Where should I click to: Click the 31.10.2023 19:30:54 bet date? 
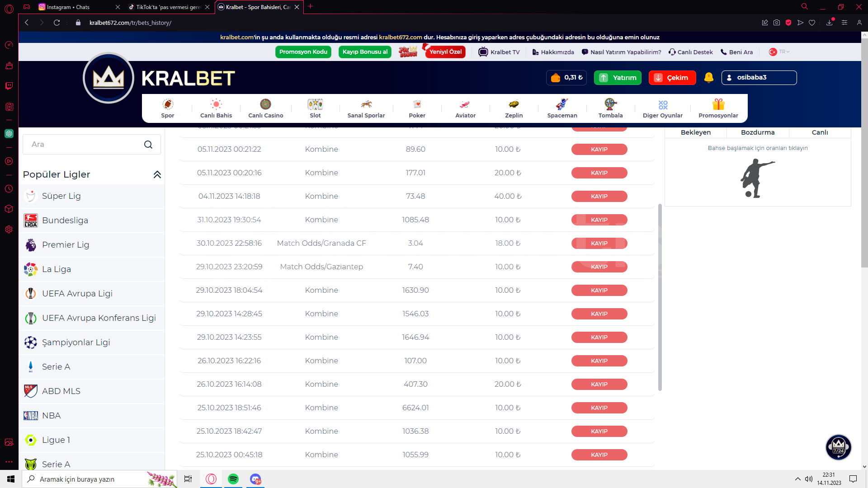[229, 220]
